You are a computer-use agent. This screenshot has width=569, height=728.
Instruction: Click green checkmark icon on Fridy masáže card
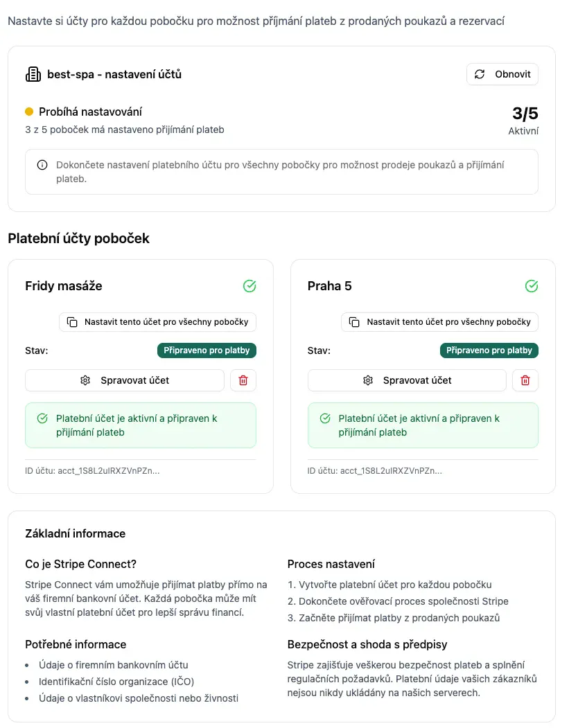coord(250,286)
